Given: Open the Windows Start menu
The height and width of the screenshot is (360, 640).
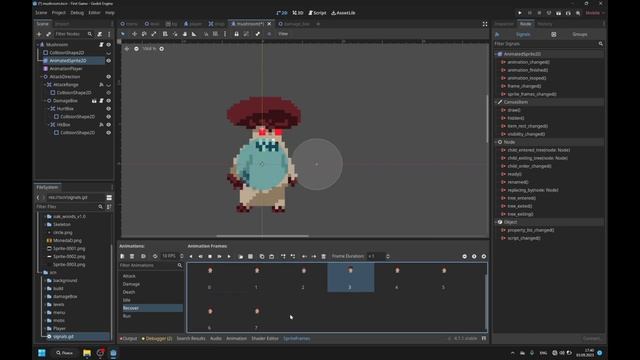Looking at the screenshot, I should pos(42,353).
